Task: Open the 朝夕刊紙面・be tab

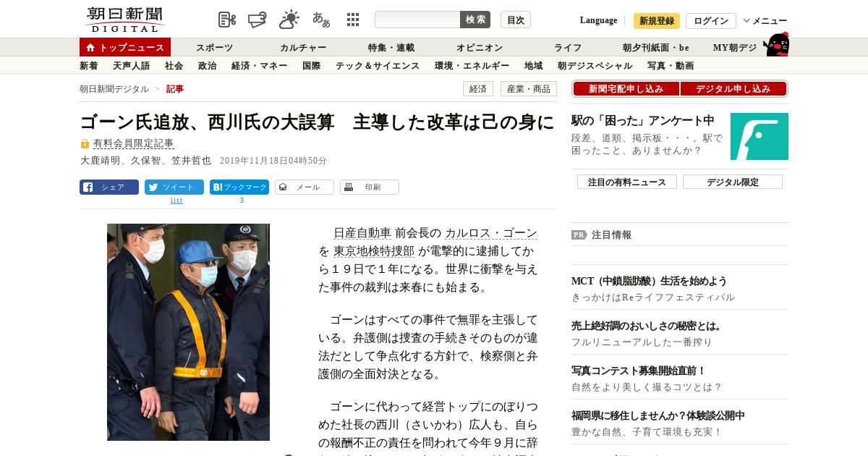Action: click(656, 48)
